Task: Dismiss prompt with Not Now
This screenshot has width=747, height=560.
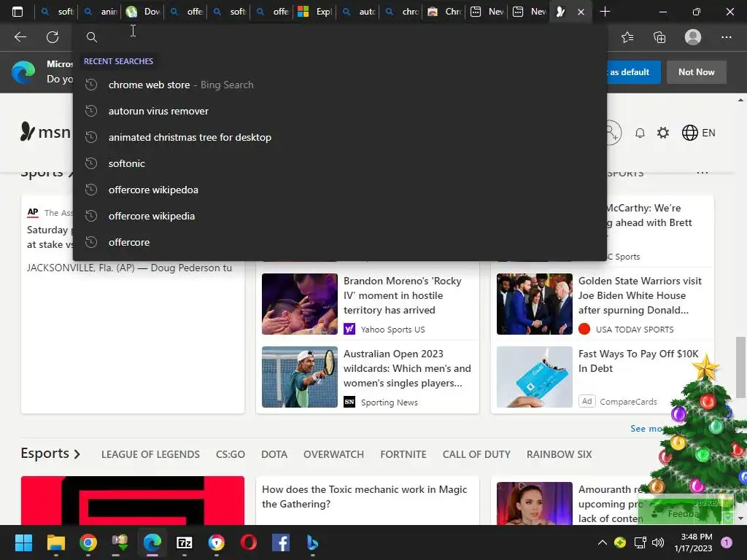Action: coord(696,72)
